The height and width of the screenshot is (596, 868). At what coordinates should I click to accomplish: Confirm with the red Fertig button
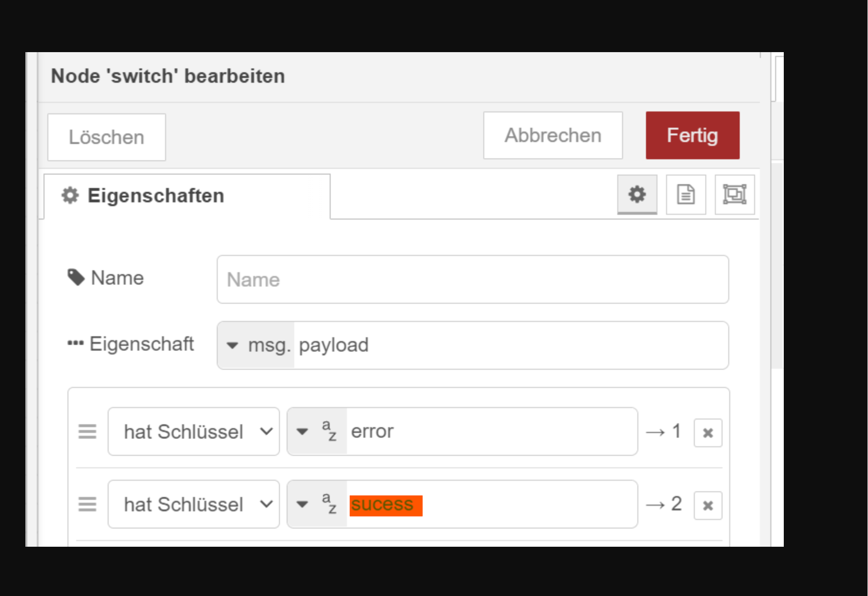(692, 135)
